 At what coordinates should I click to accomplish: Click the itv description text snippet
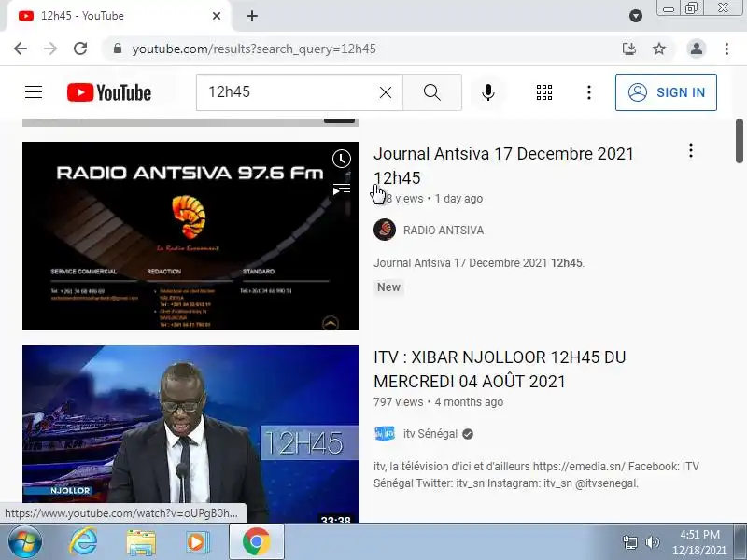536,475
